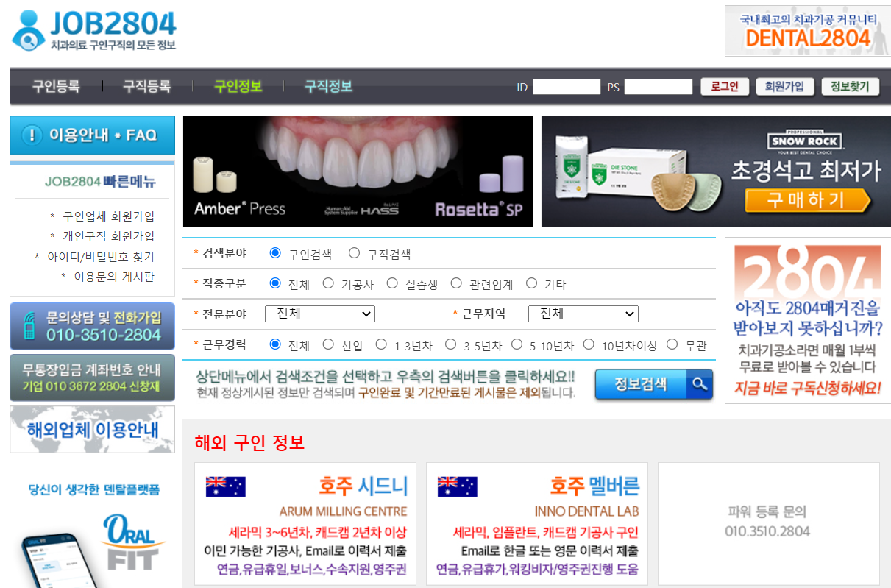Select the 기타 radio button
The height and width of the screenshot is (588, 891).
point(531,283)
